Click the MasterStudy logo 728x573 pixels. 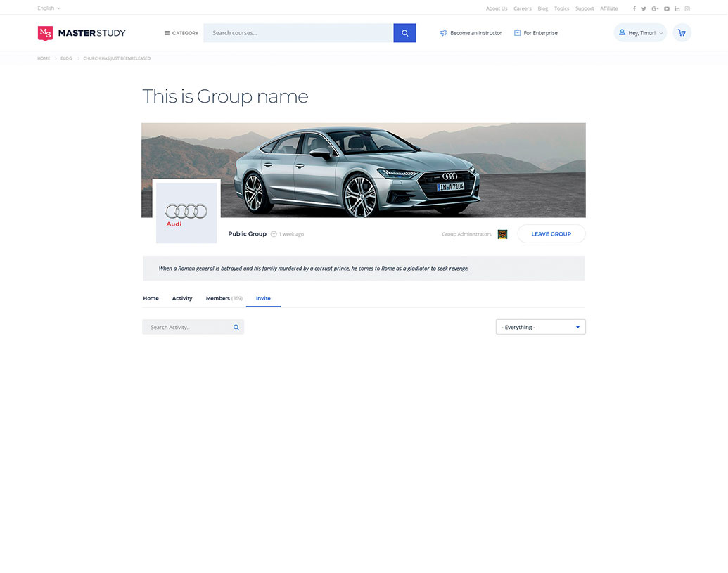click(x=82, y=33)
